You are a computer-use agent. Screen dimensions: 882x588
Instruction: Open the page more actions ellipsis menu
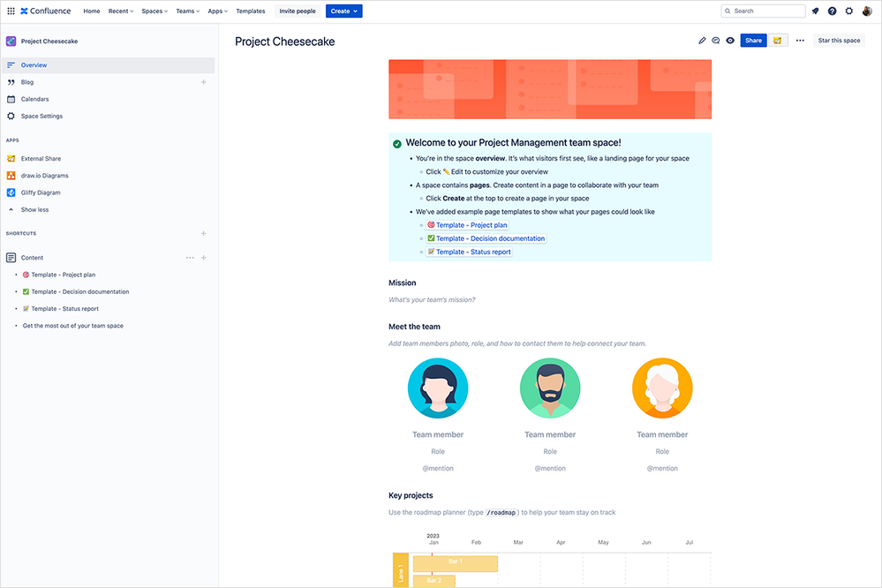point(798,40)
